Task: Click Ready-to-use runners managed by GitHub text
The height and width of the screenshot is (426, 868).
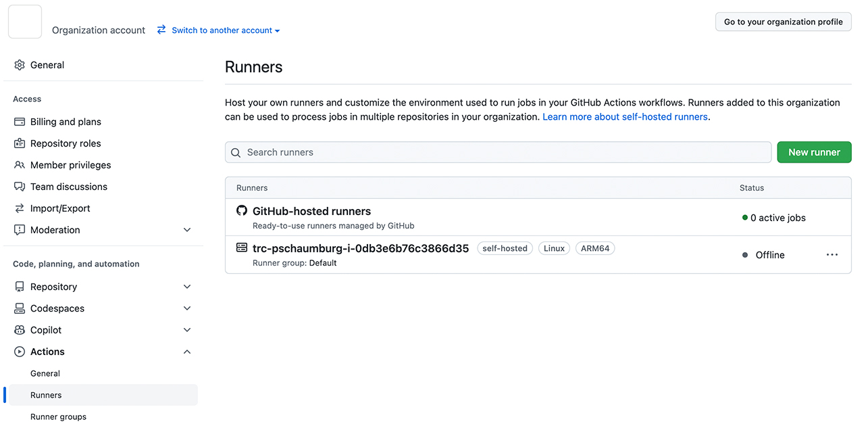Action: [x=334, y=226]
